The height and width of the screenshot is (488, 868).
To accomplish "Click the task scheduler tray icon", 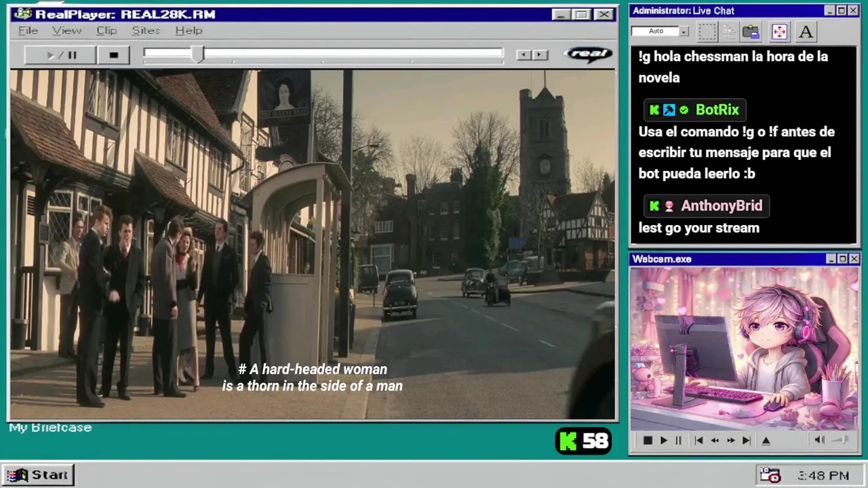I will [x=770, y=475].
